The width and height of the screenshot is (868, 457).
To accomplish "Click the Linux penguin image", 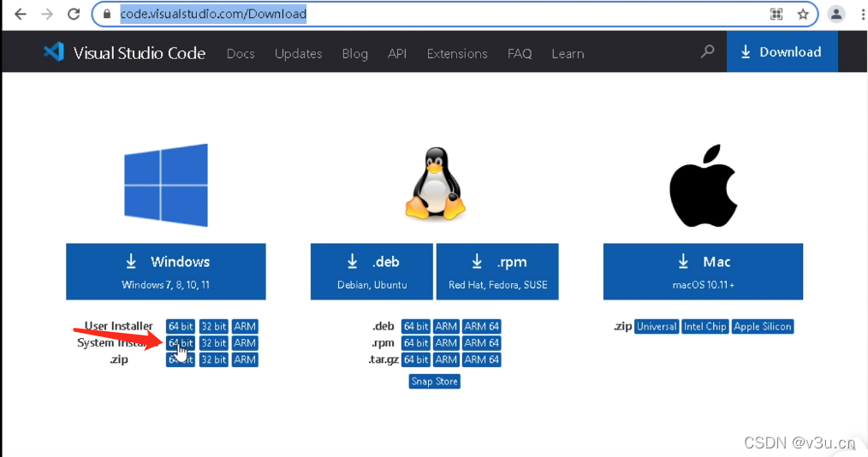I will pyautogui.click(x=435, y=184).
